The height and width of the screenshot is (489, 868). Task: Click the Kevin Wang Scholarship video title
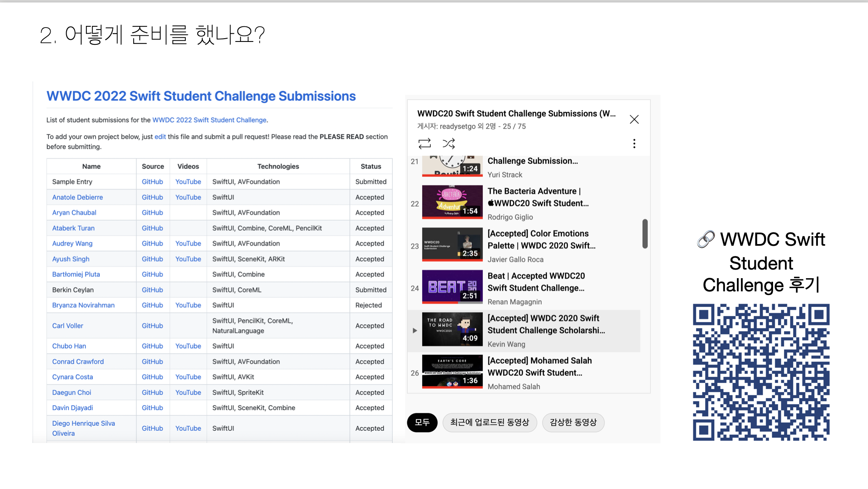coord(546,324)
